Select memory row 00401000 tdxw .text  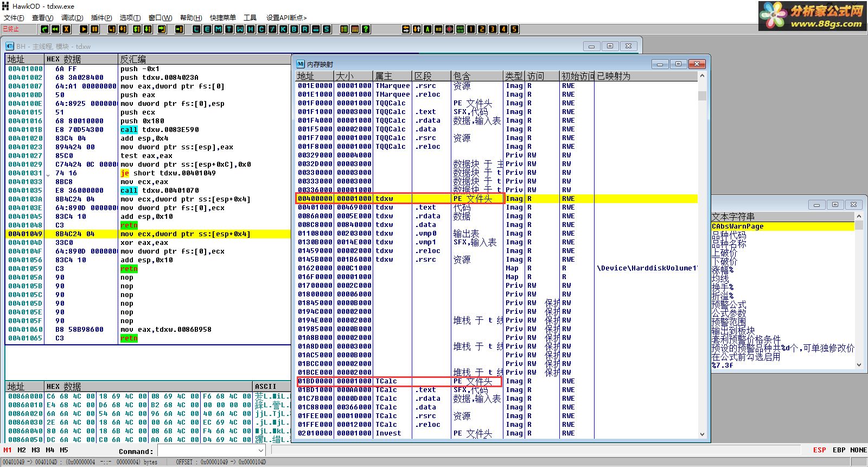[x=496, y=207]
